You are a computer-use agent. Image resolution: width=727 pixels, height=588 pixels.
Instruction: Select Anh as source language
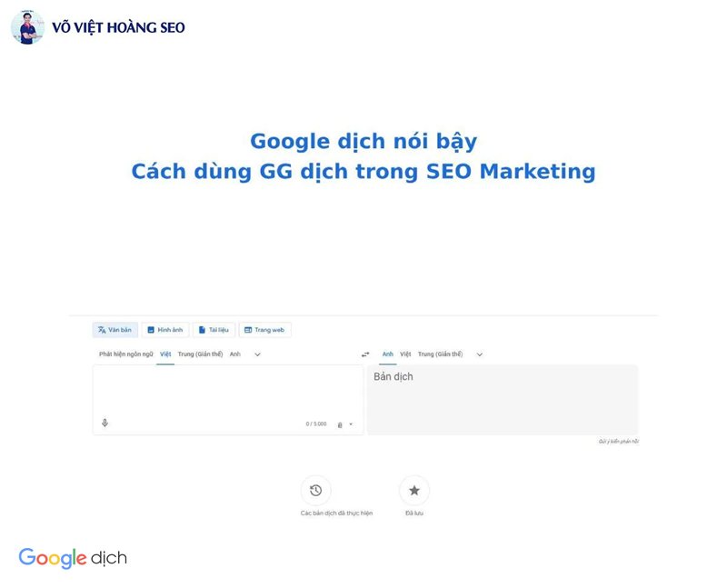pyautogui.click(x=235, y=354)
